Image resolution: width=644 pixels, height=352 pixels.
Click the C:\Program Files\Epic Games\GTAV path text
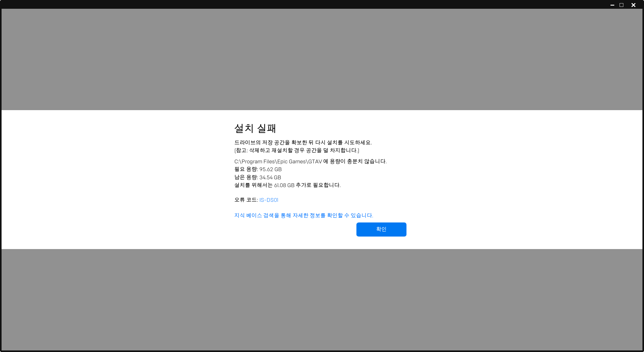coord(278,161)
